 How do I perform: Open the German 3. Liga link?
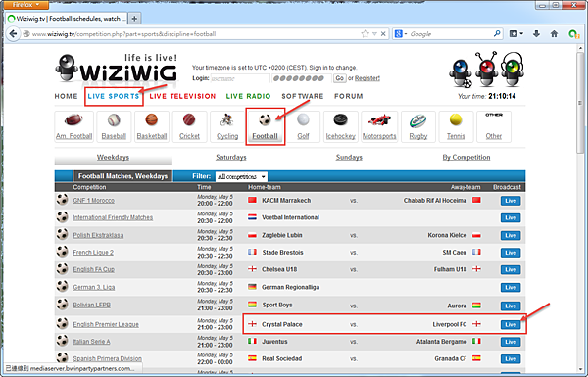(94, 288)
